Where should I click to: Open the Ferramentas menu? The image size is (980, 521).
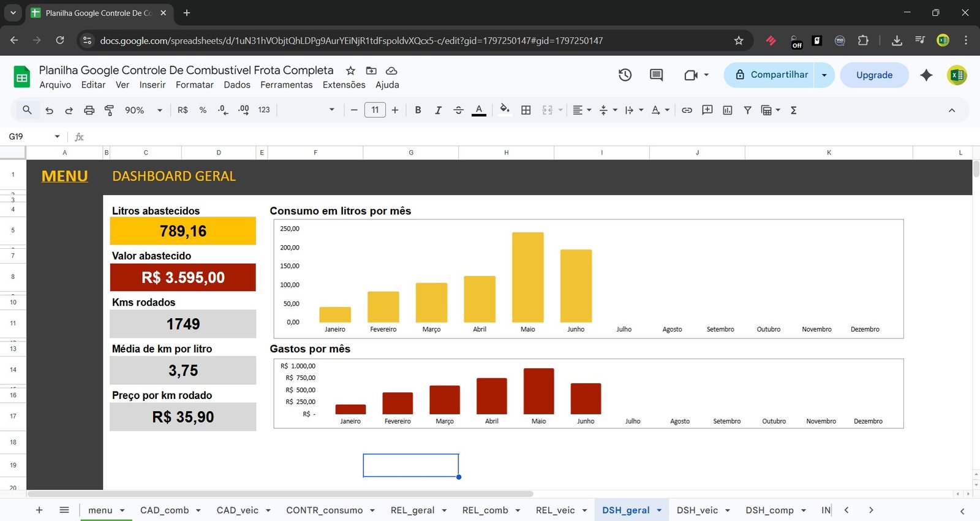(287, 85)
